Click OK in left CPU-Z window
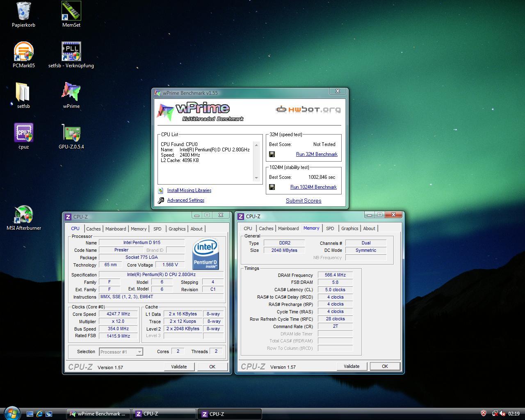 pos(212,367)
